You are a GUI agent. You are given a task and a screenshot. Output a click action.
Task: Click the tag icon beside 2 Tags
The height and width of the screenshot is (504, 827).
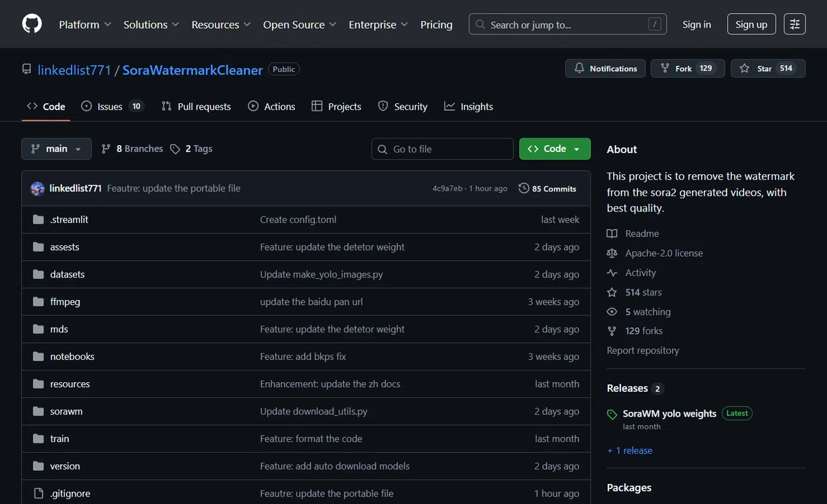(175, 149)
